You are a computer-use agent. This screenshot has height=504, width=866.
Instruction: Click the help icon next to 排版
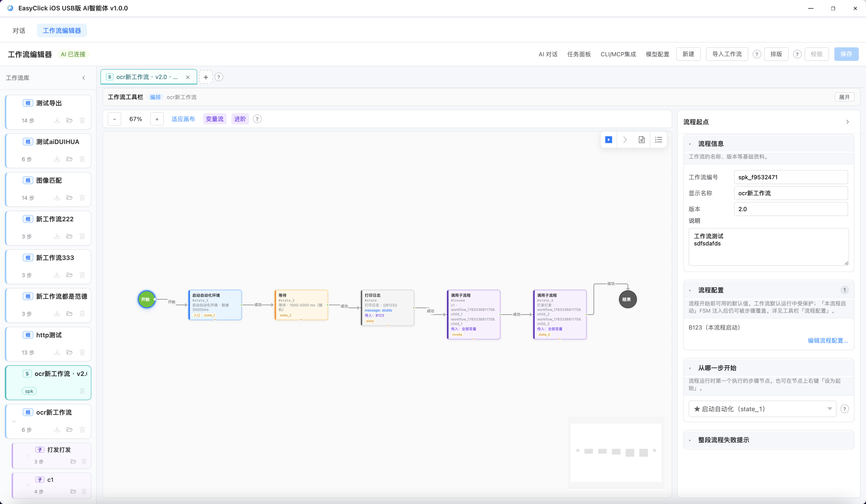797,54
